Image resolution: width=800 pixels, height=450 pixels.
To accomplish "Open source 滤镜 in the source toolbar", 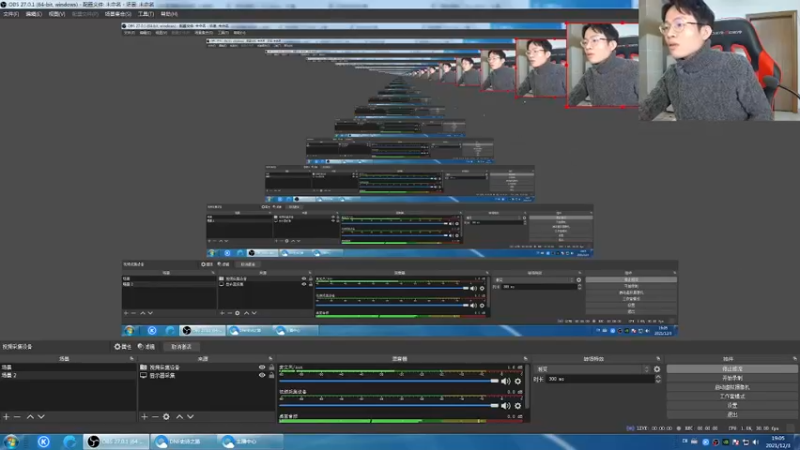I will click(x=146, y=346).
